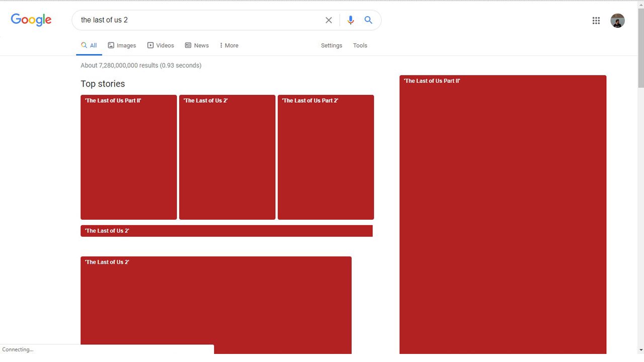The image size is (644, 362).
Task: Open the Settings dropdown
Action: point(332,45)
